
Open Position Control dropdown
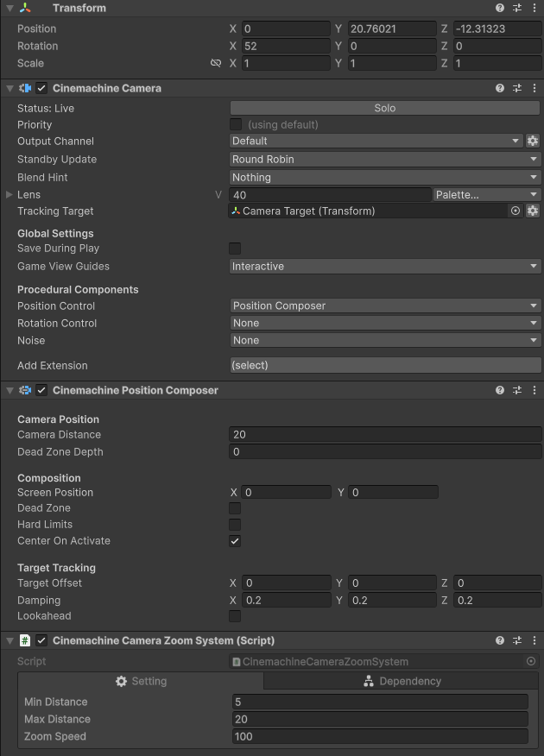[x=385, y=306]
